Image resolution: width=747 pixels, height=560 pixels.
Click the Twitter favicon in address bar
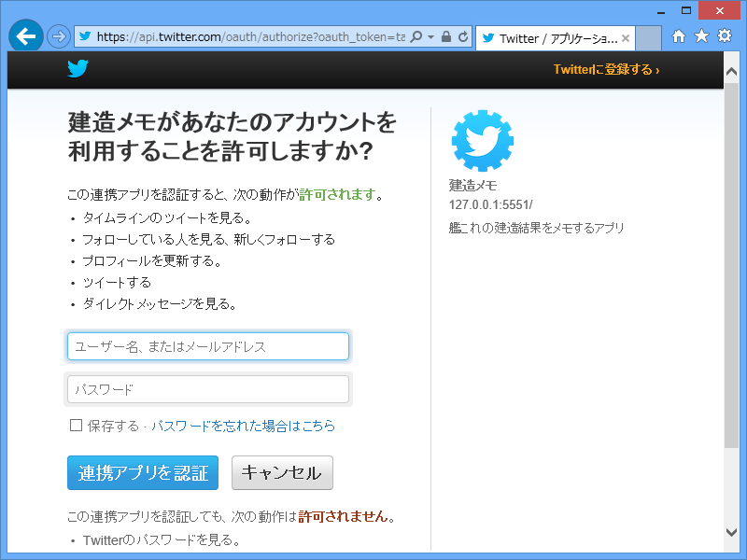pos(85,36)
